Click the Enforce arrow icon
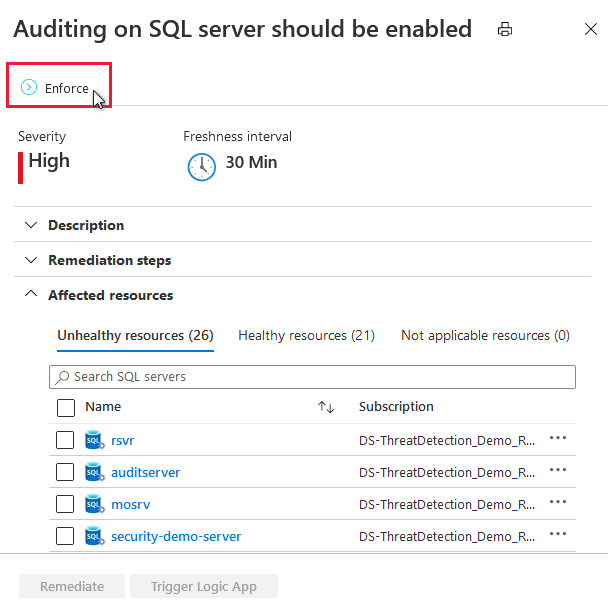Screen dimensions: 608x613 click(x=29, y=88)
